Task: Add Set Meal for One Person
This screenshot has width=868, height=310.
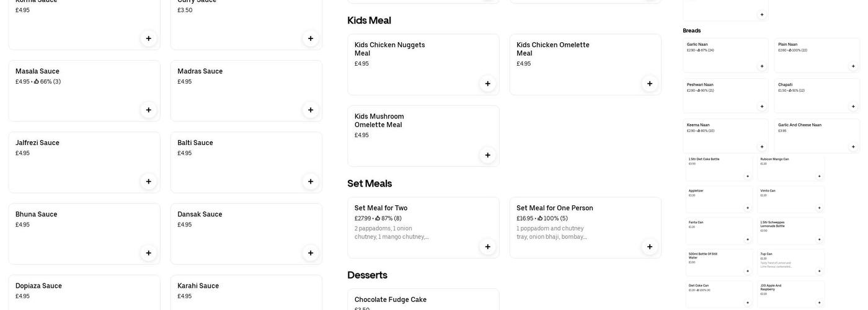Action: (650, 247)
